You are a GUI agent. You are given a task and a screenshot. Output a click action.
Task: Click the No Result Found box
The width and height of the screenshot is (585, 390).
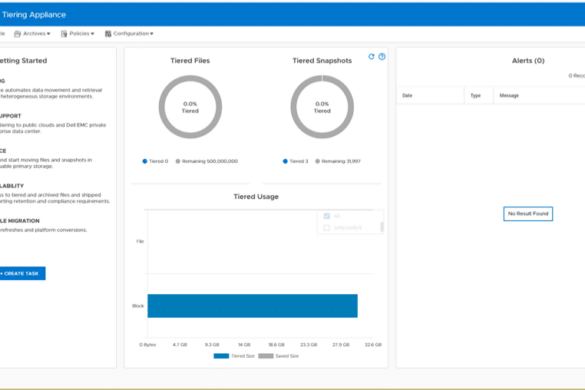pyautogui.click(x=528, y=214)
